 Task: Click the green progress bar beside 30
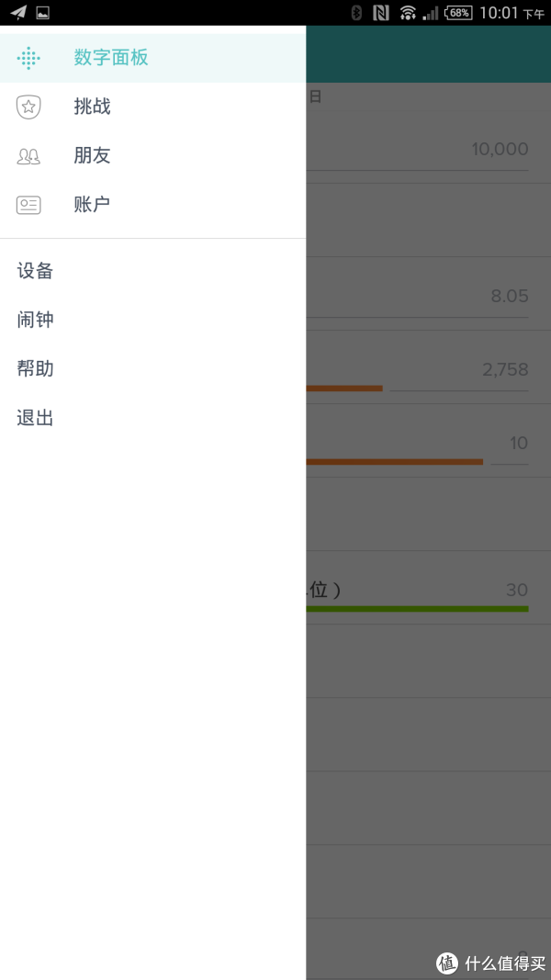tap(417, 609)
